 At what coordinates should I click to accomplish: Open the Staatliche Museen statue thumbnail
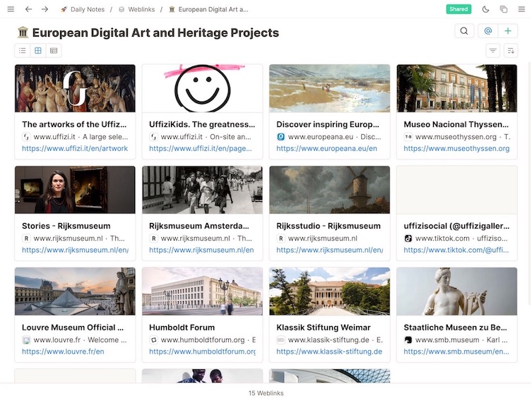456,291
